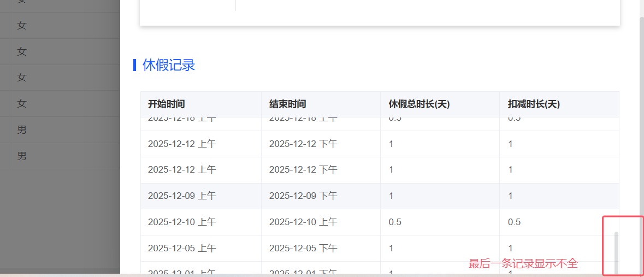The image size is (644, 277).
Task: Select start time cell 2025-12-09 上午
Action: (182, 196)
